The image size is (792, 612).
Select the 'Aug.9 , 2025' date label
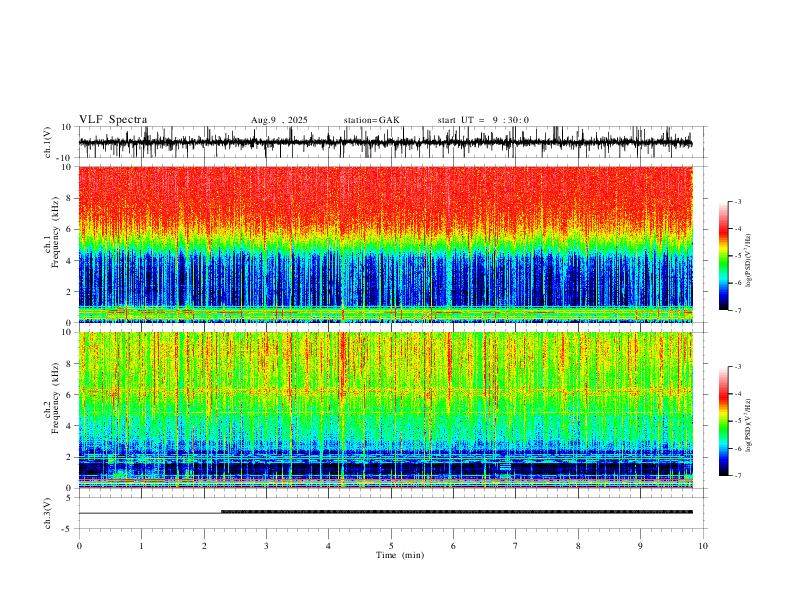pyautogui.click(x=279, y=120)
